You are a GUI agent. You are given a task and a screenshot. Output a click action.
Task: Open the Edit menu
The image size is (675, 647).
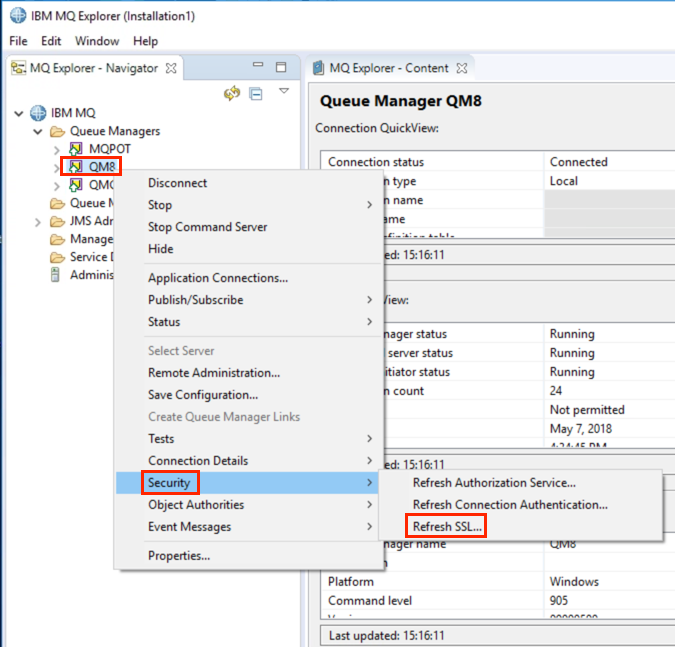pos(51,41)
